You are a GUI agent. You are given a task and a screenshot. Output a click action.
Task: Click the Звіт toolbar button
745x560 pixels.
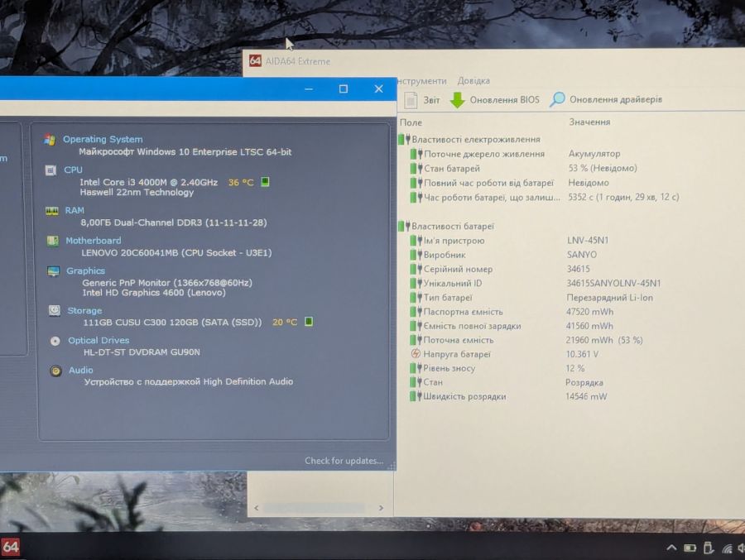pyautogui.click(x=422, y=100)
